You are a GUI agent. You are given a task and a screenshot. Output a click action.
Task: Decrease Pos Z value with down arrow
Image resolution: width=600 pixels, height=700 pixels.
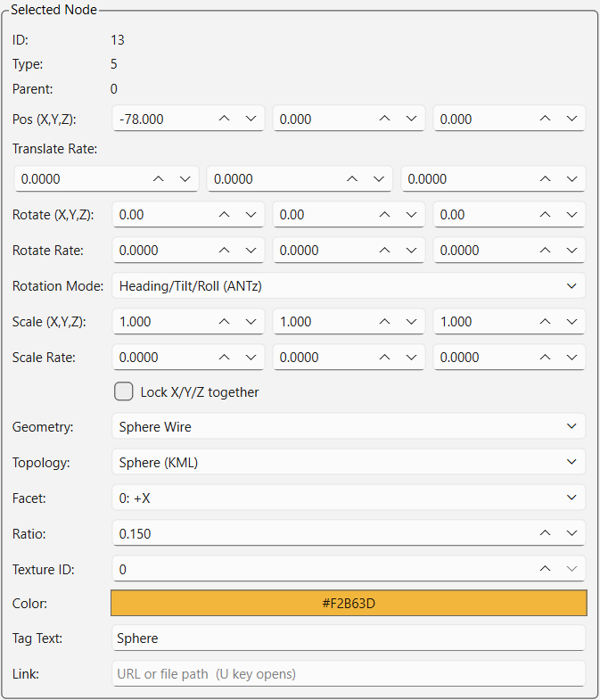[x=571, y=119]
